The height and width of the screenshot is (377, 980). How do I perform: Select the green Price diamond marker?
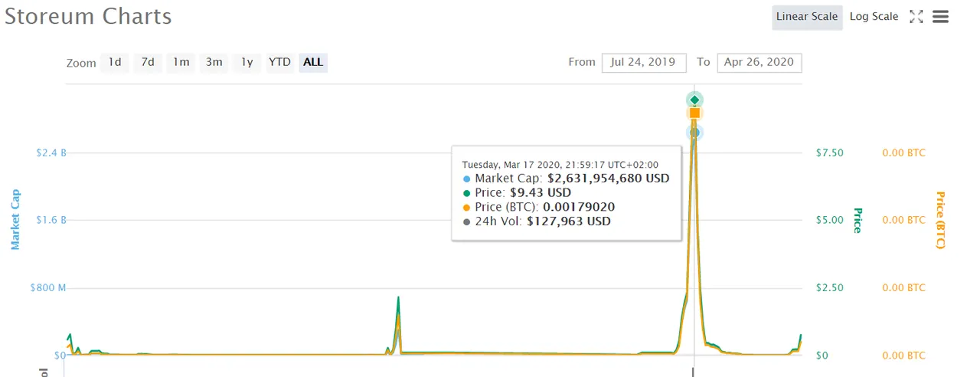[x=694, y=100]
